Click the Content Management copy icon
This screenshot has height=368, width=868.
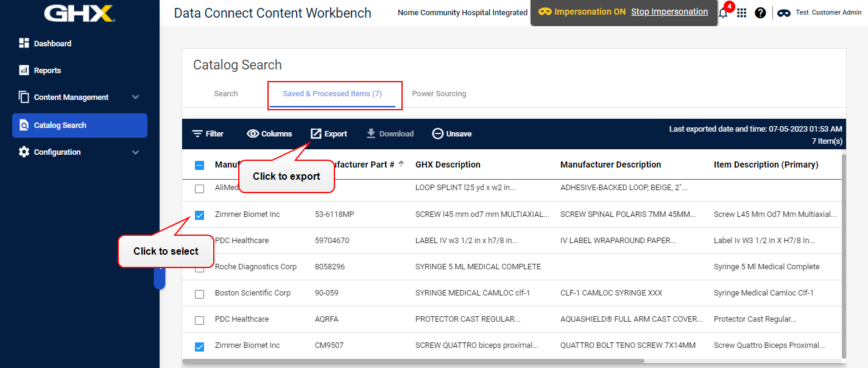[24, 97]
